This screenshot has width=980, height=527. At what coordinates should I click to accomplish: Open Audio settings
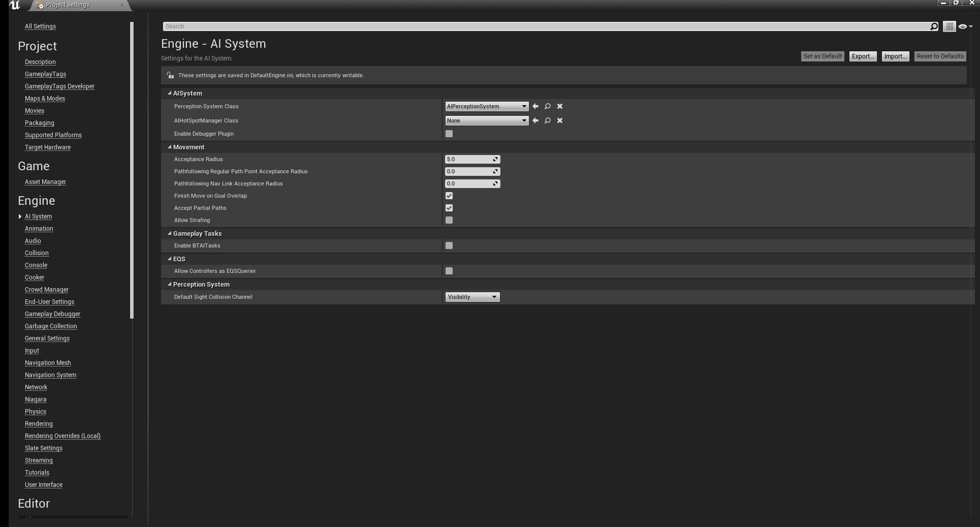coord(33,241)
